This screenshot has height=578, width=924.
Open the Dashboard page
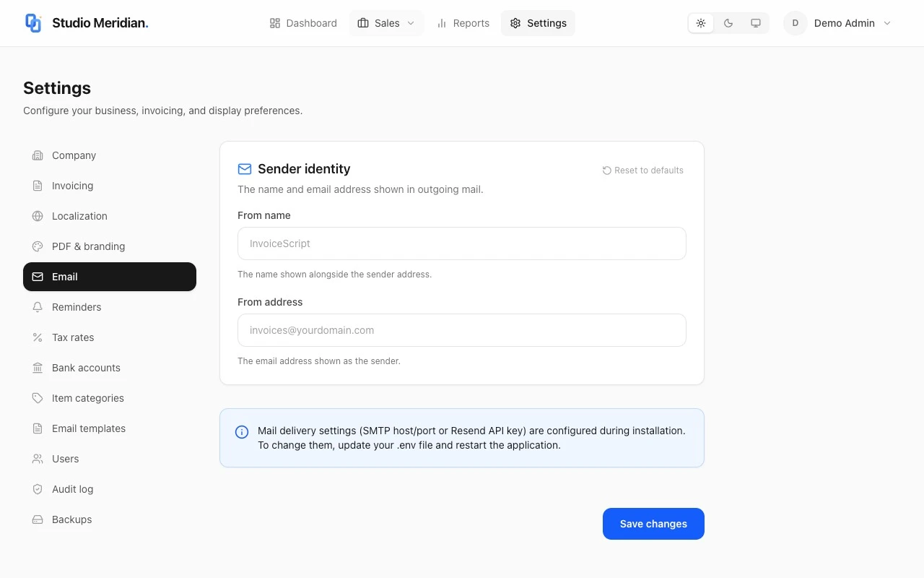coord(303,23)
